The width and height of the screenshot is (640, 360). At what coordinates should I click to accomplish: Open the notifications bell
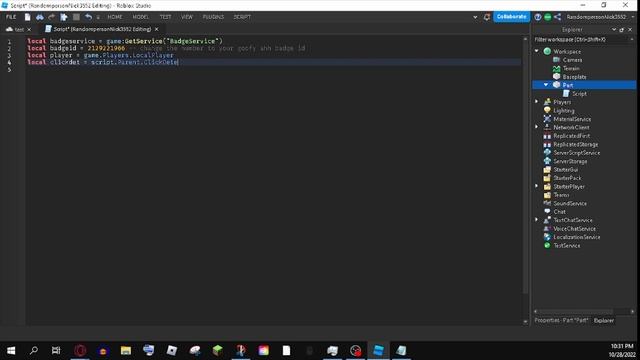[487, 17]
